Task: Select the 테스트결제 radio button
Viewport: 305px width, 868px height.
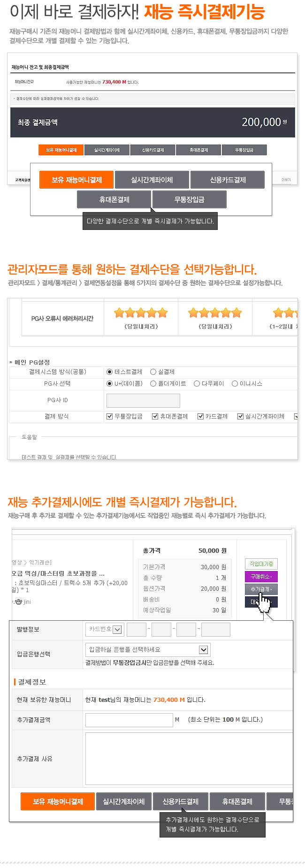Action: pos(109,372)
